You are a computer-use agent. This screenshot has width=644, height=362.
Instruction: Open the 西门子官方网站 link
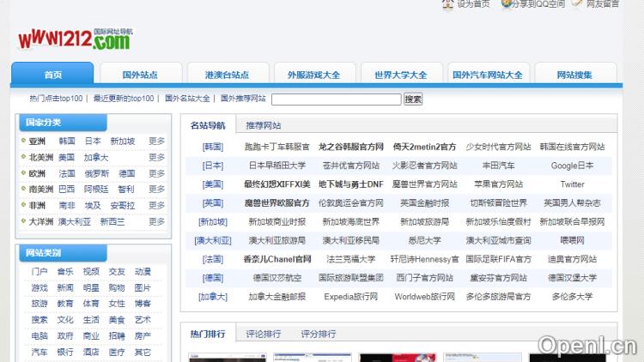click(424, 278)
